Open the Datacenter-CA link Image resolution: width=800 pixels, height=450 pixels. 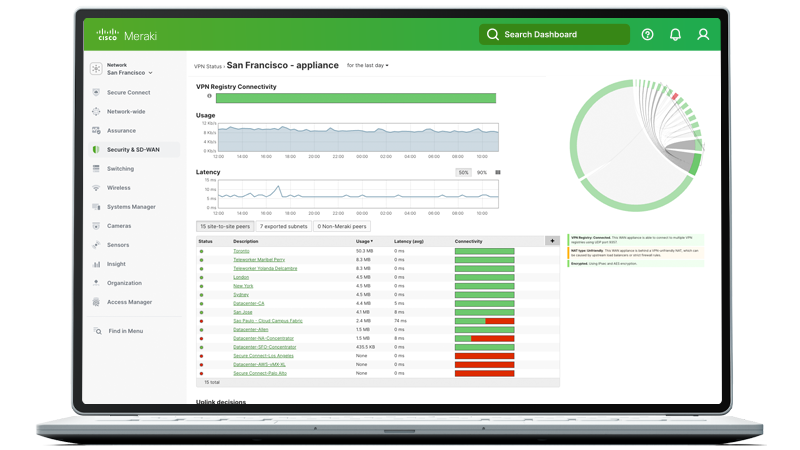pos(248,303)
